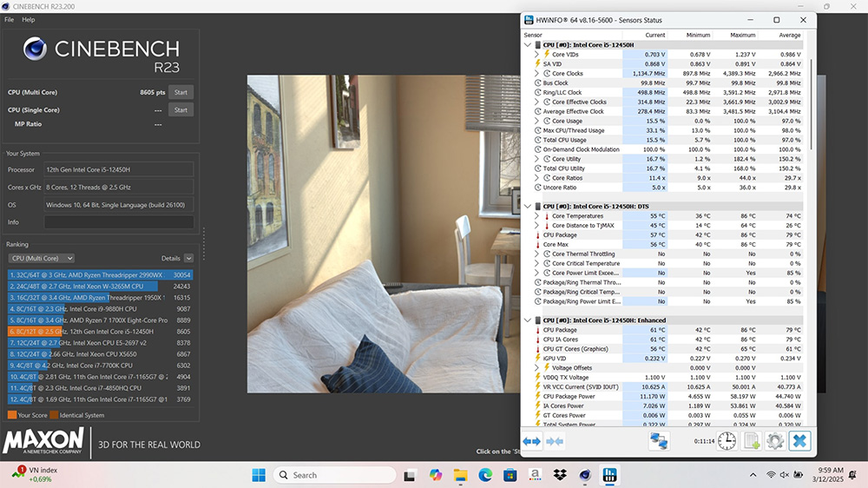Expand Core Usage sensor row
Viewport: 868px width, 488px height.
[536, 121]
